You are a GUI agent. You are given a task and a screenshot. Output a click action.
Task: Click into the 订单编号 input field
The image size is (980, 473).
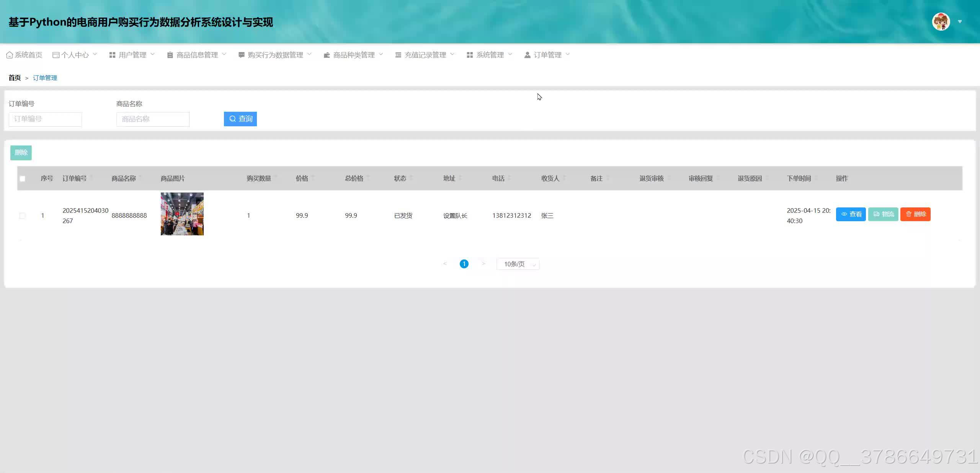coord(45,119)
